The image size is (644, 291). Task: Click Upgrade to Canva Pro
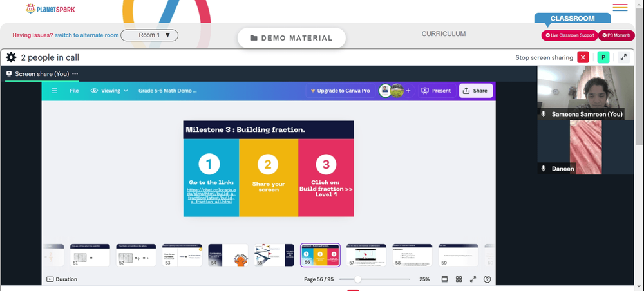pos(341,91)
